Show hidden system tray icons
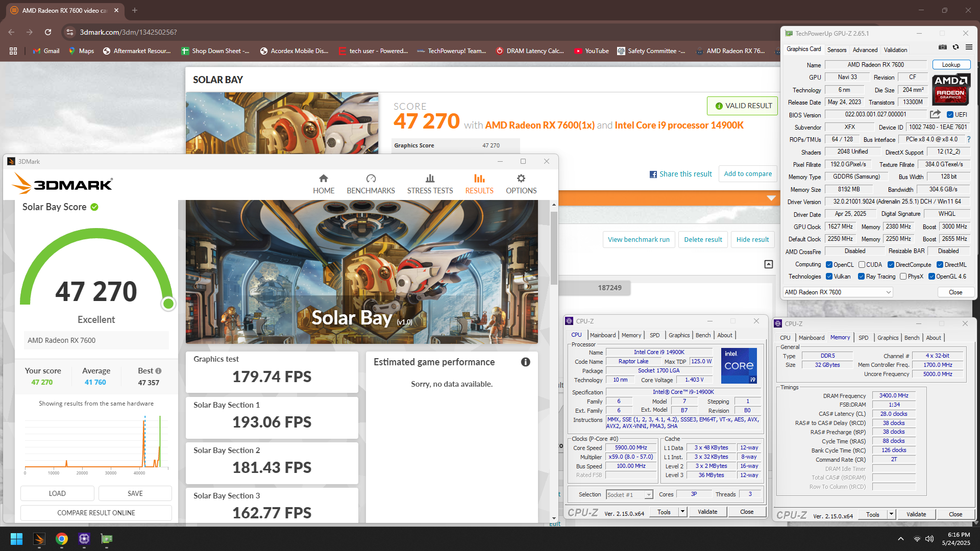 coord(901,539)
